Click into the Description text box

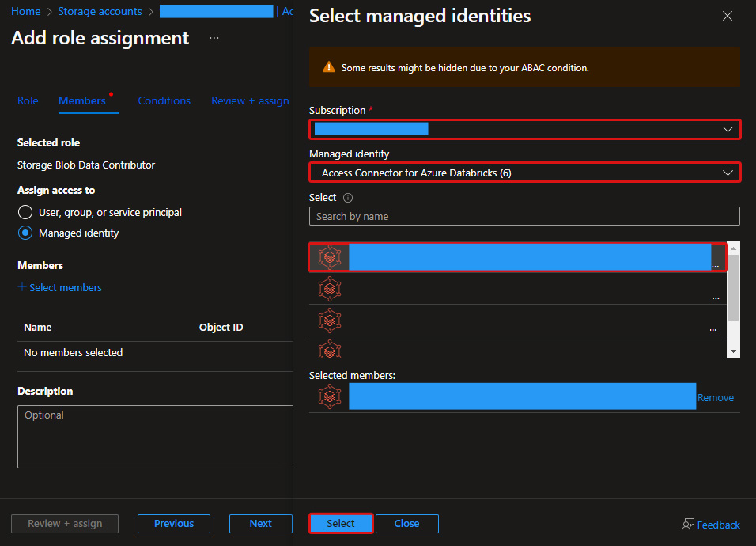point(155,437)
